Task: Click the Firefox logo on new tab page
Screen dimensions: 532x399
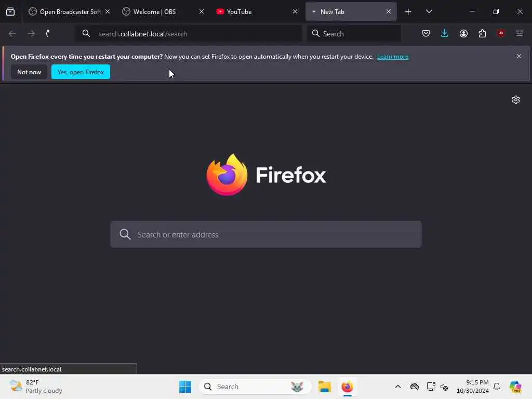Action: [266, 175]
